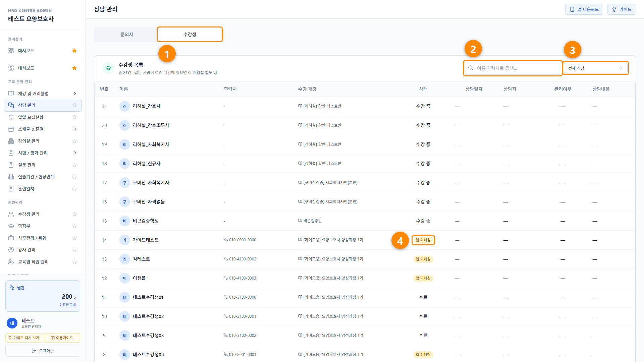Click the 실습기관 / 현장연계 sidebar icon
The width and height of the screenshot is (644, 362).
coord(11,177)
